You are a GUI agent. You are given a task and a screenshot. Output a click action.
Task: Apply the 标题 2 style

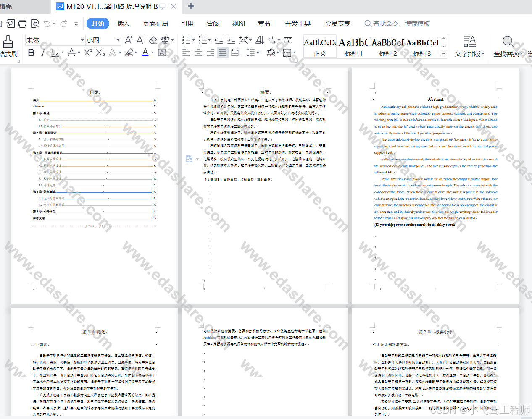[388, 47]
